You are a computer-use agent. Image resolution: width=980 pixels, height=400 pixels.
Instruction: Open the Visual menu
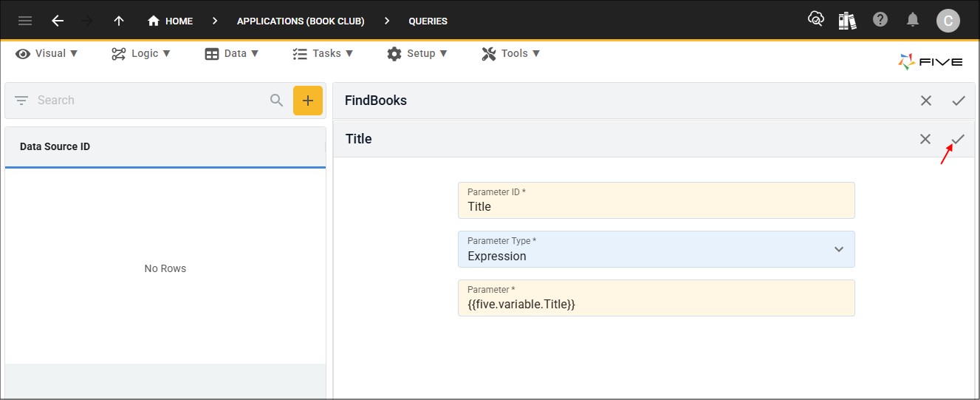click(x=47, y=53)
